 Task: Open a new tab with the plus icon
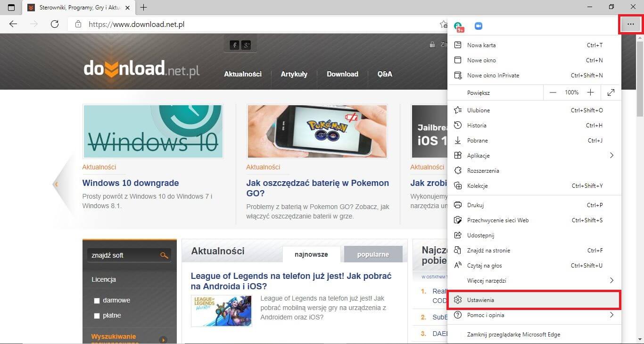click(144, 7)
